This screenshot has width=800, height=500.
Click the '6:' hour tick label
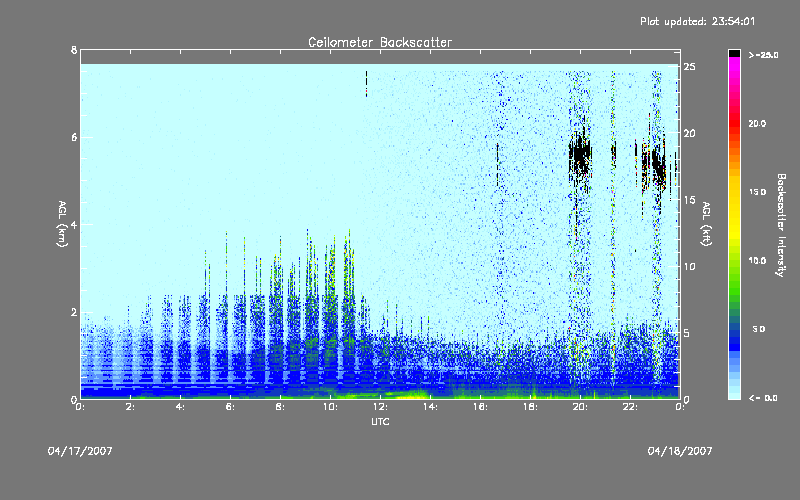coord(230,407)
